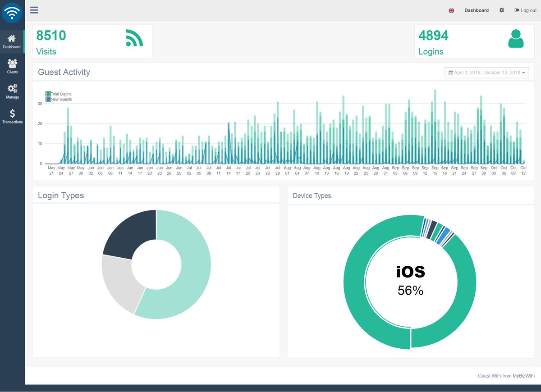Open the date range picker dropdown
The width and height of the screenshot is (541, 392).
[x=487, y=73]
